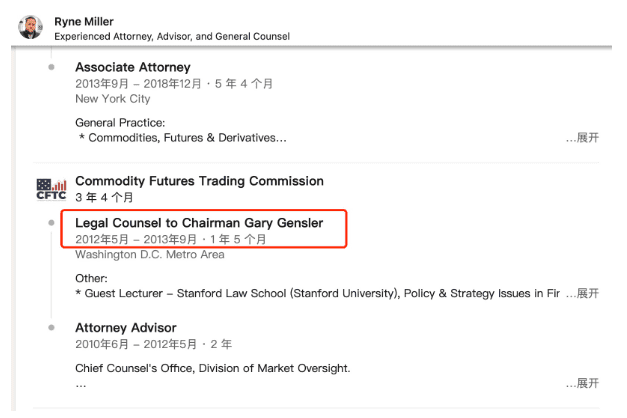Image resolution: width=627 pixels, height=418 pixels.
Task: Click Ryne Miller's profile avatar
Action: pos(31,27)
